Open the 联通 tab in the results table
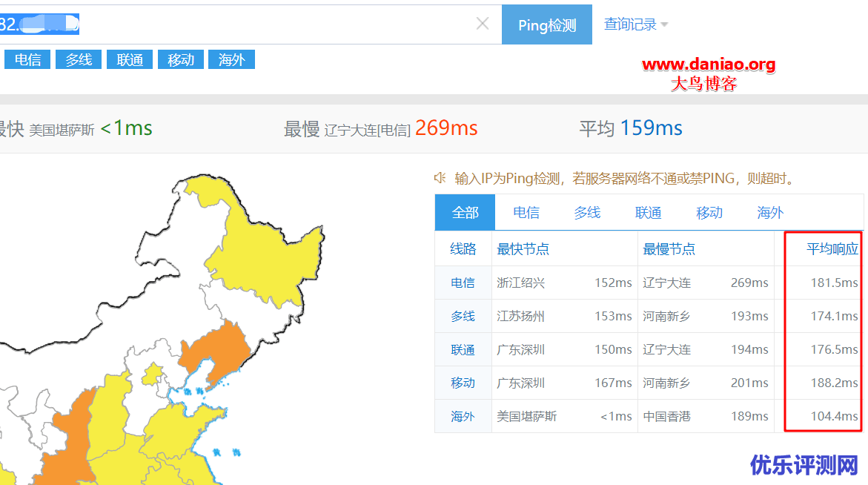The height and width of the screenshot is (485, 868). click(648, 212)
